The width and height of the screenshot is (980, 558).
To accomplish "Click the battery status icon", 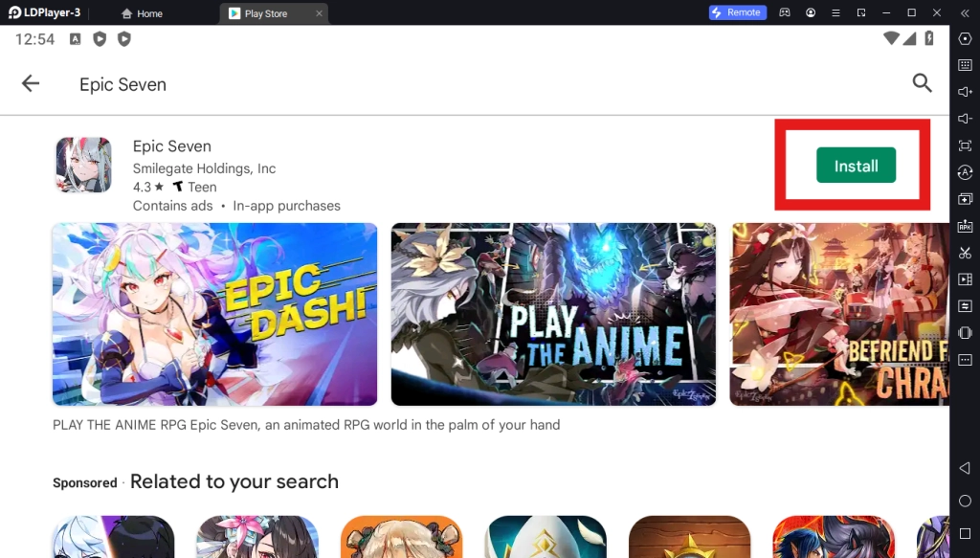I will (x=929, y=38).
